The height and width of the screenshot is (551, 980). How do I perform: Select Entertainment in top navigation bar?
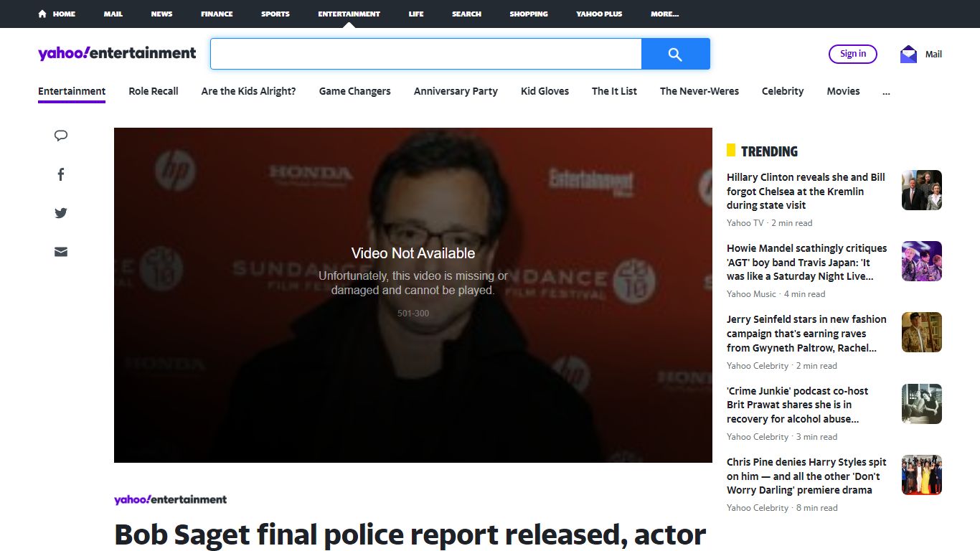tap(349, 14)
